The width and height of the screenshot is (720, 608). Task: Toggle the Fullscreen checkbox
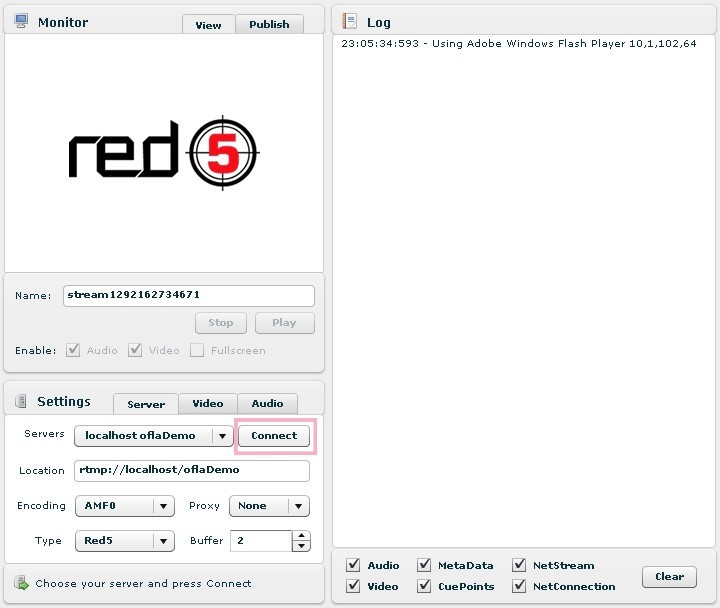click(197, 350)
